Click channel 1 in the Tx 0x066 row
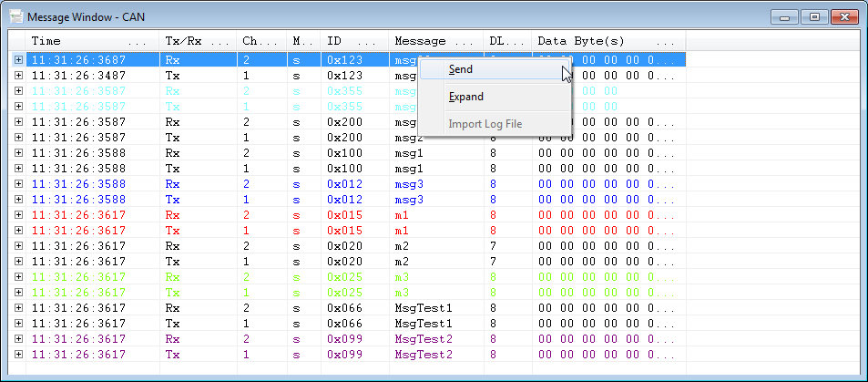This screenshot has width=868, height=382. pos(246,324)
